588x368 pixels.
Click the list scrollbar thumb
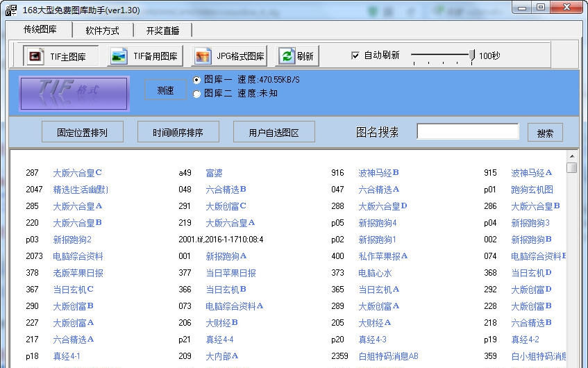click(x=571, y=167)
